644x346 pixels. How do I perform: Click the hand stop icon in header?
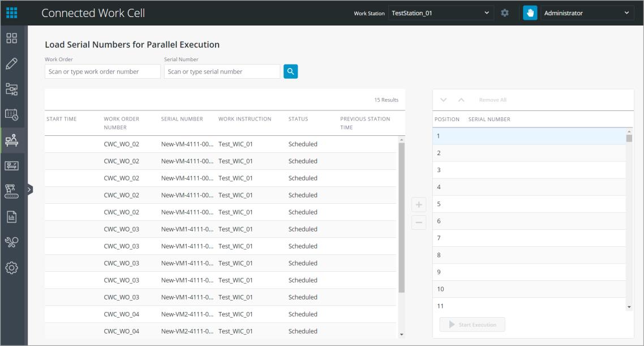(x=530, y=12)
